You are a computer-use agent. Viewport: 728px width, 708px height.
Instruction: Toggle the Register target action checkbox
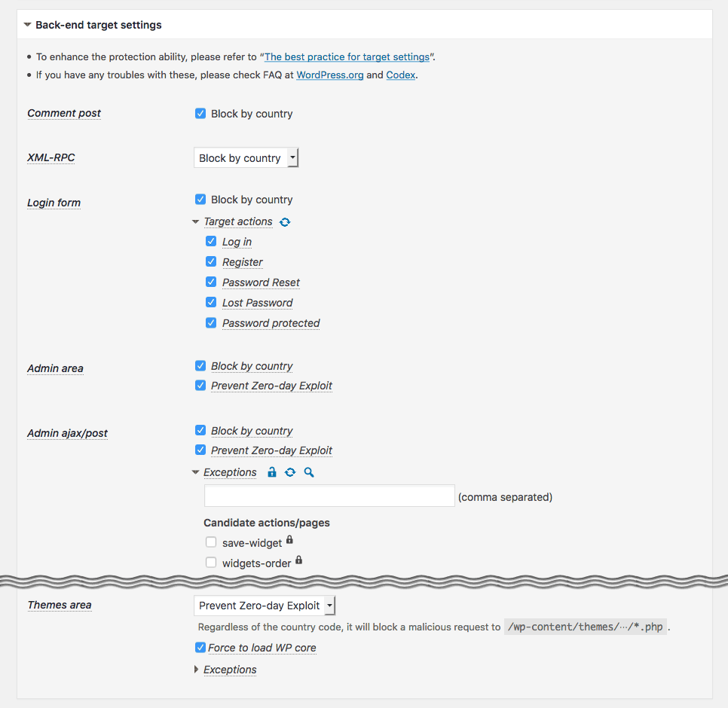point(211,262)
